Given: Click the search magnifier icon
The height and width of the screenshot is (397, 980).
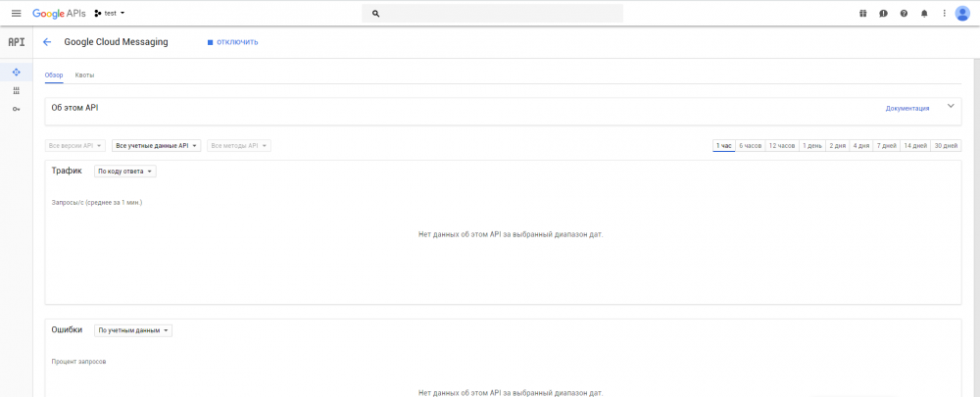Looking at the screenshot, I should (375, 13).
